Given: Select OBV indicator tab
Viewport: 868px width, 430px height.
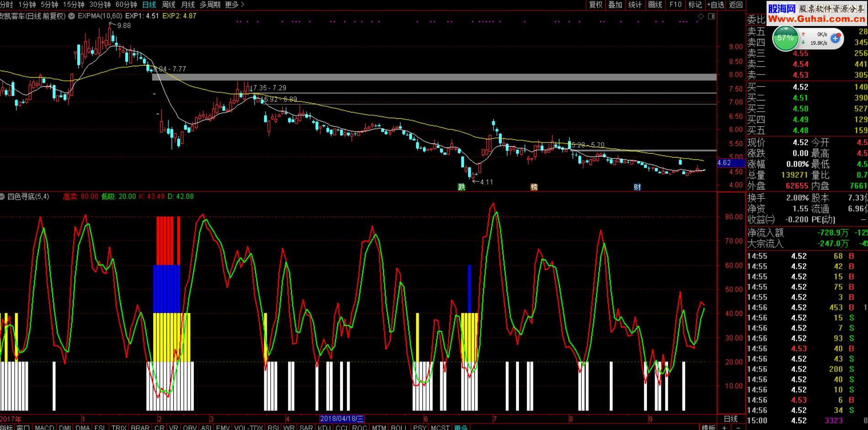Looking at the screenshot, I should (x=190, y=427).
